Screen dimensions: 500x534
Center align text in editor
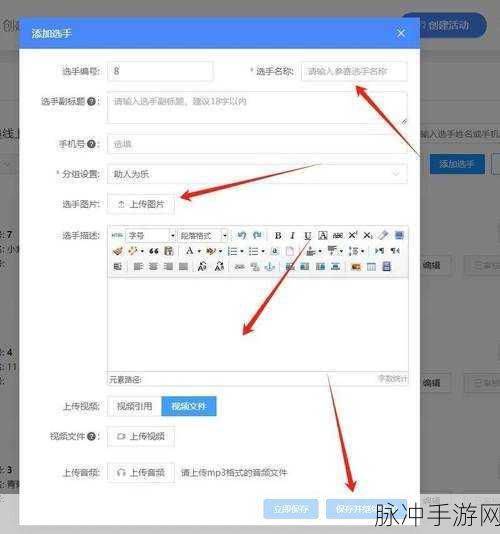coord(153,266)
